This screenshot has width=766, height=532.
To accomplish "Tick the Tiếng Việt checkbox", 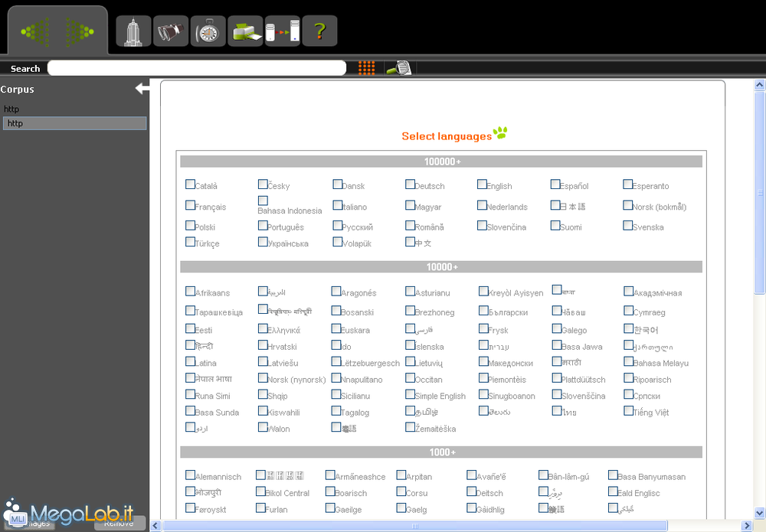I will click(629, 410).
